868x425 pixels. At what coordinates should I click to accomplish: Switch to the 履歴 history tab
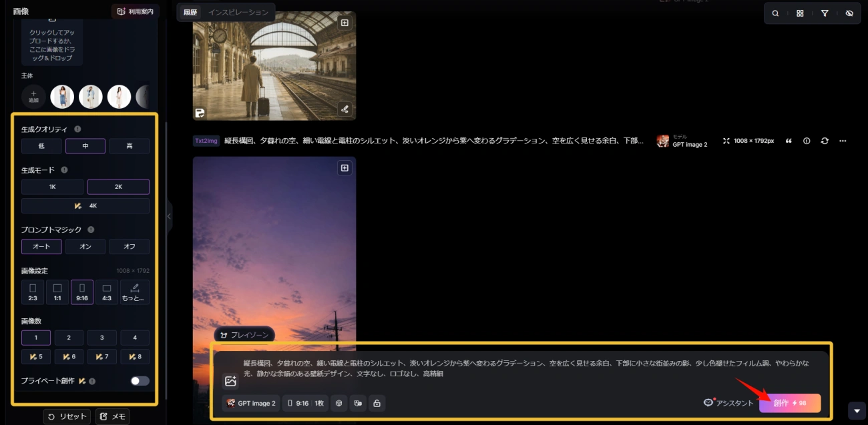pos(190,12)
